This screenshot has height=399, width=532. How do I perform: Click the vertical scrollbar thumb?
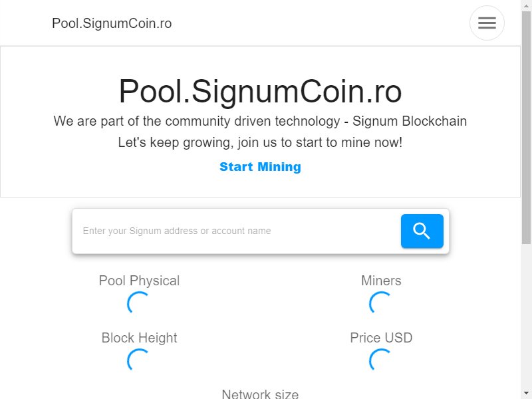[526, 127]
